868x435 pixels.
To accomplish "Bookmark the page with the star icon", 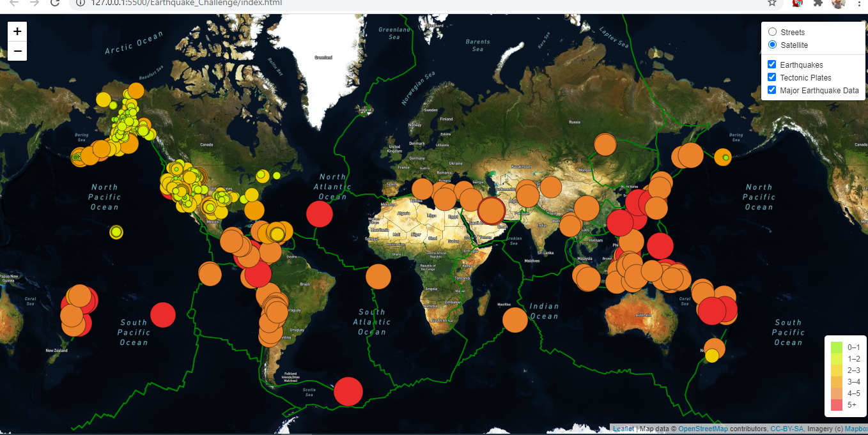I will [771, 4].
